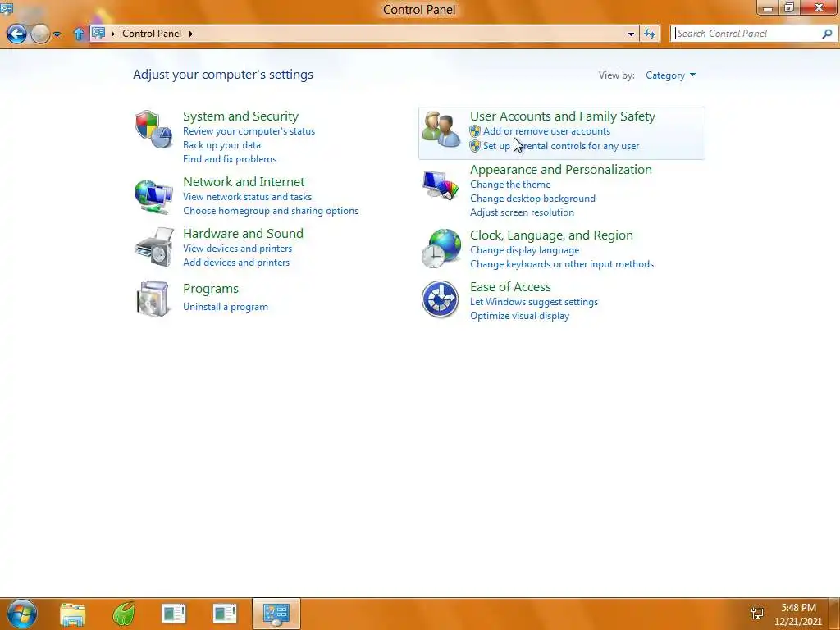Click Back up your data
The image size is (840, 630).
(221, 145)
